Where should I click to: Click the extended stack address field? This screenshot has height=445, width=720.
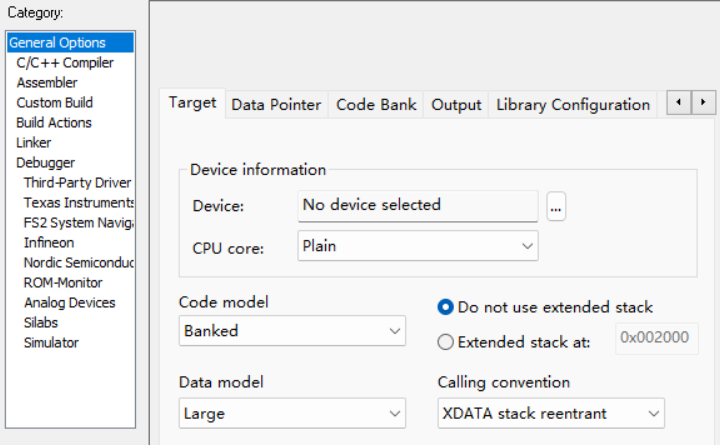(x=654, y=338)
